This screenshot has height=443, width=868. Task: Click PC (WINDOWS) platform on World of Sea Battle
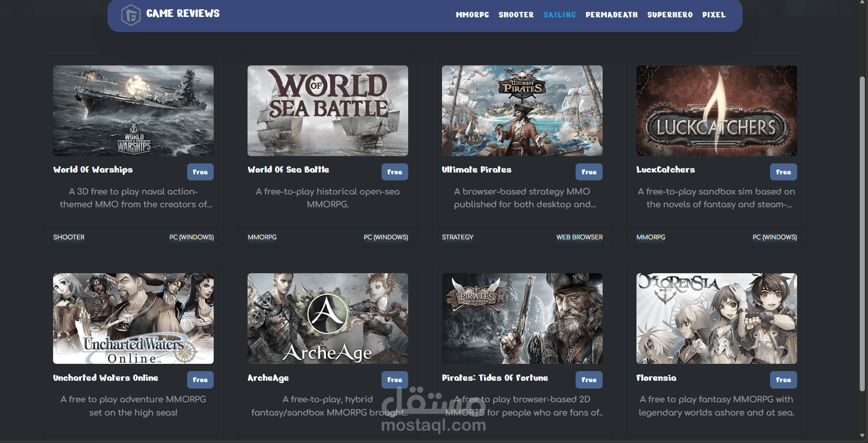[x=386, y=237]
